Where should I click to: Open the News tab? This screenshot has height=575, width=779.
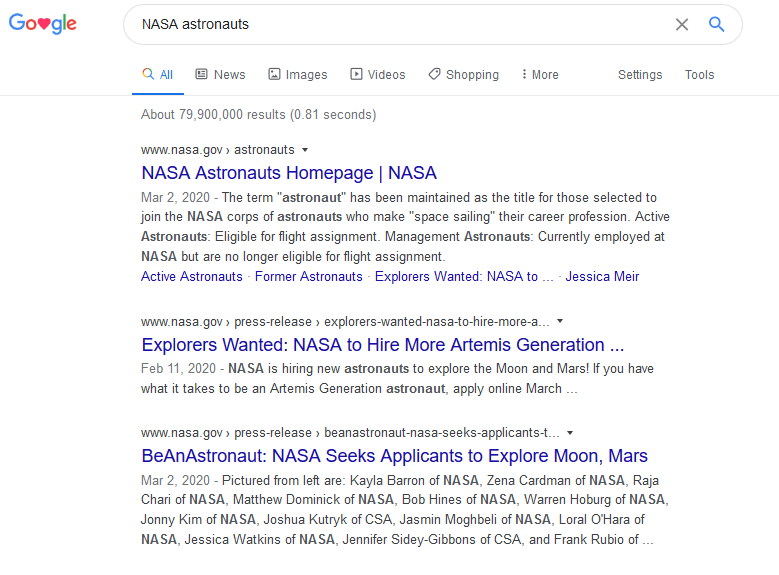(220, 75)
